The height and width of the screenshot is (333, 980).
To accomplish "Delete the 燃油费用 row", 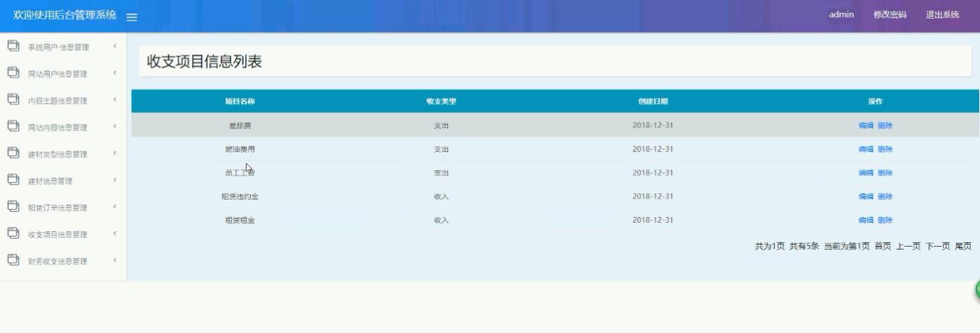I will point(885,149).
